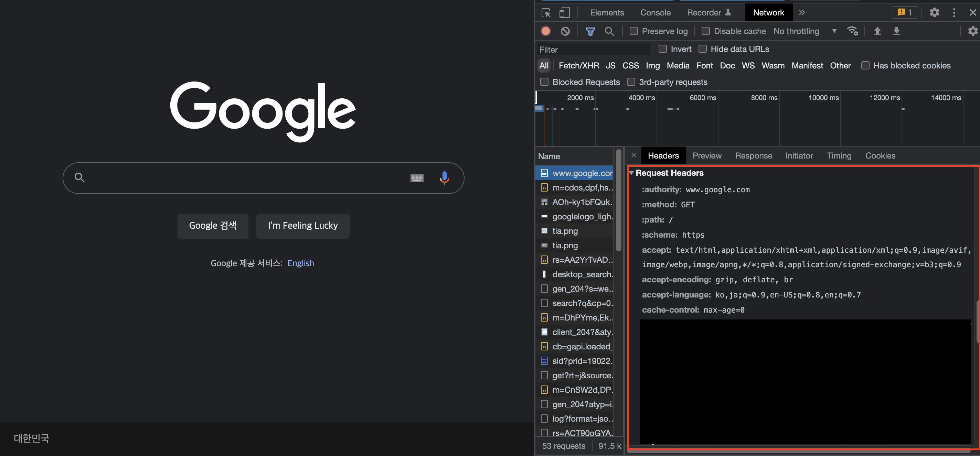
Task: Select the m=cdos,dpf,hs script request
Action: [x=574, y=187]
